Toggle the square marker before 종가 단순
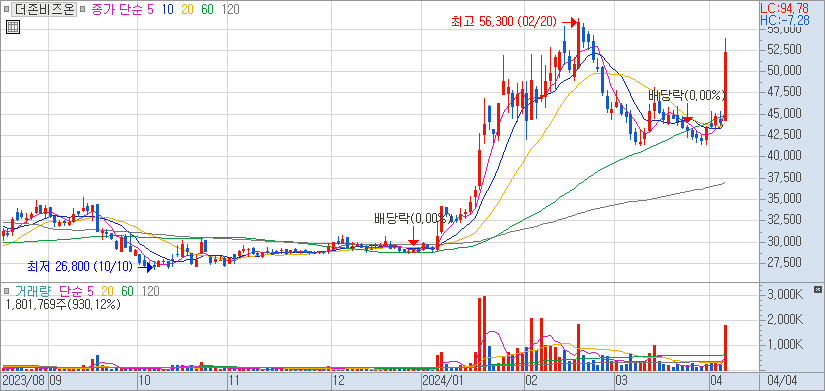The image size is (825, 391). [x=84, y=9]
